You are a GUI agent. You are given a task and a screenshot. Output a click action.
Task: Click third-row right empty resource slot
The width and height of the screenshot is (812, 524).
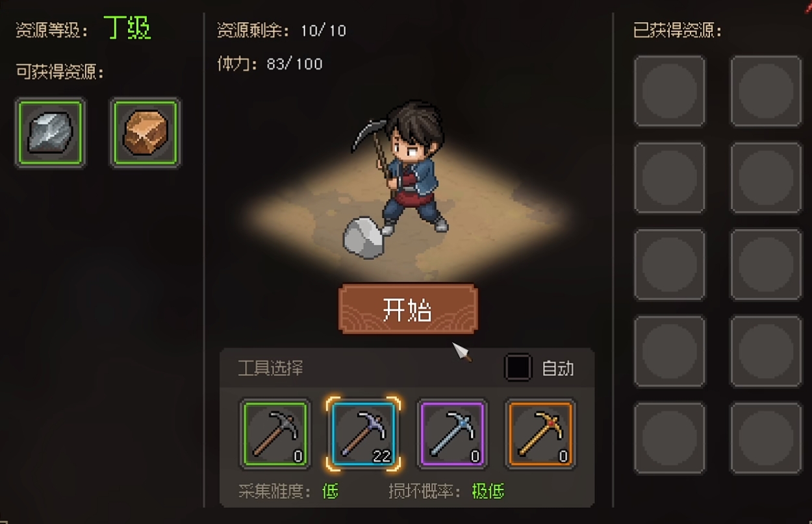pyautogui.click(x=766, y=265)
